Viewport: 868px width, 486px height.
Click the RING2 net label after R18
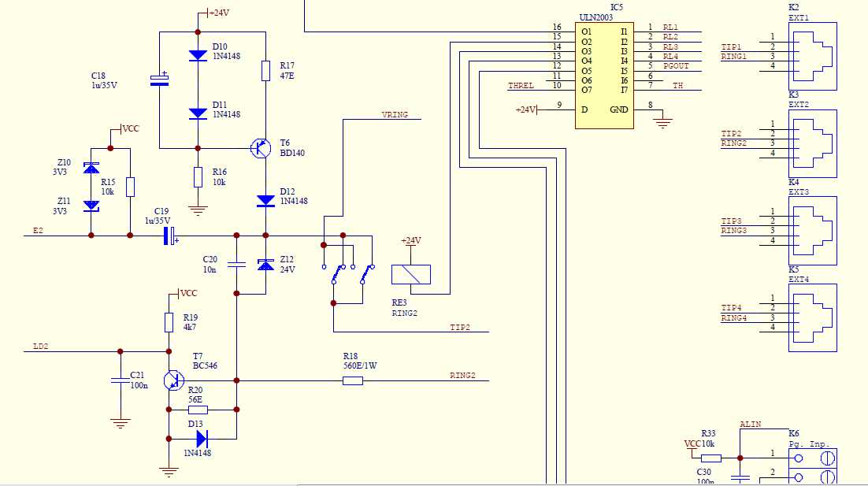(463, 375)
